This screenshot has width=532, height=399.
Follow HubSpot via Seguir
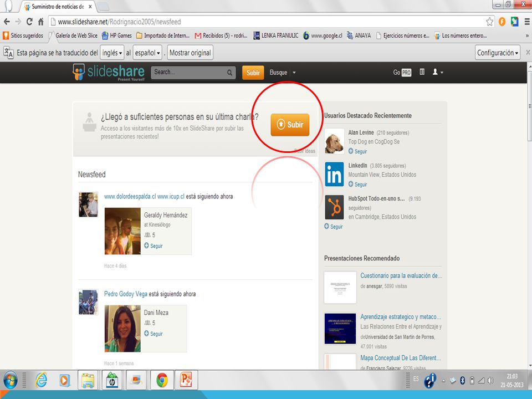[333, 226]
